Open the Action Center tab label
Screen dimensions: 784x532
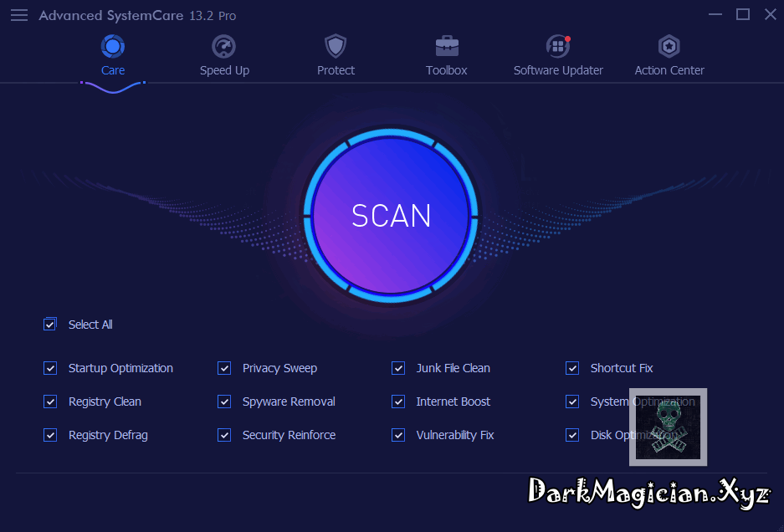coord(669,70)
